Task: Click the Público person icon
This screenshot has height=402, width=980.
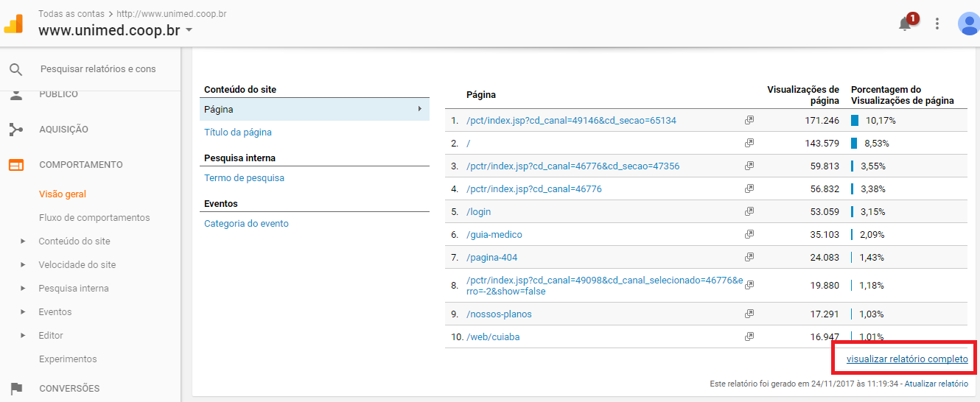Action: point(16,94)
